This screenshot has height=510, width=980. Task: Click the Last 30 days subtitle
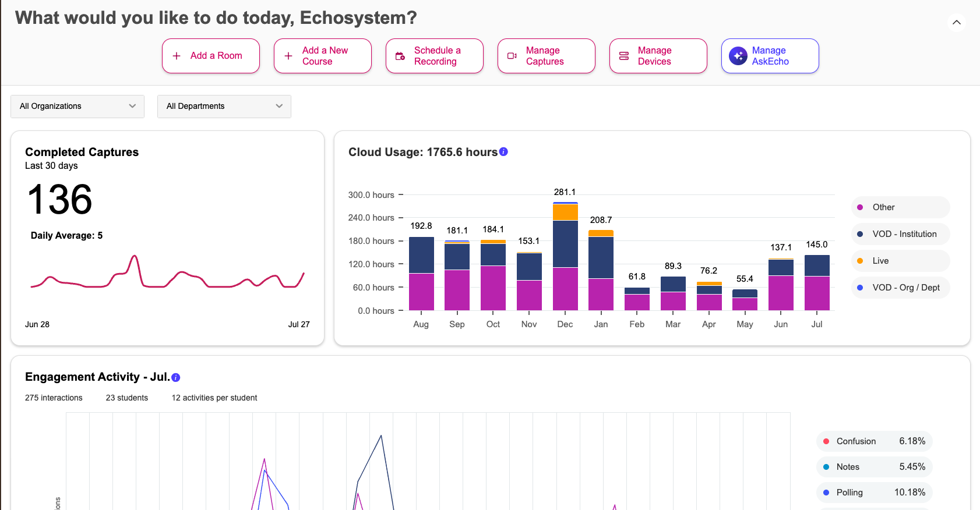tap(51, 166)
